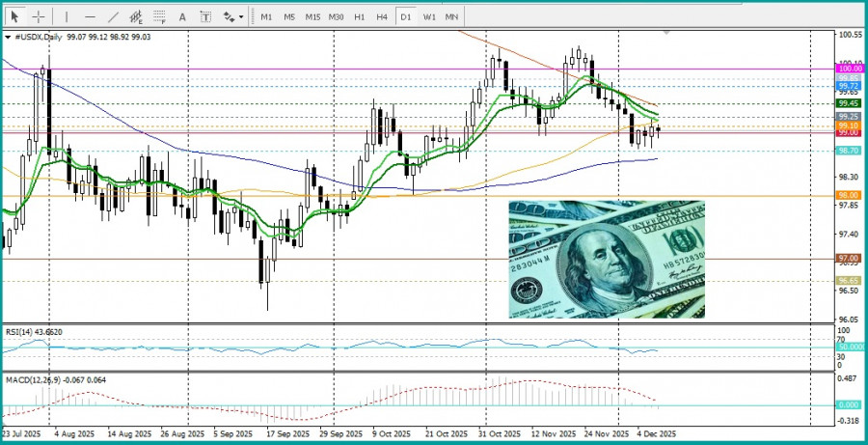Click the RSI(14) 43.6620 indicator label
The width and height of the screenshot is (868, 445).
point(34,332)
